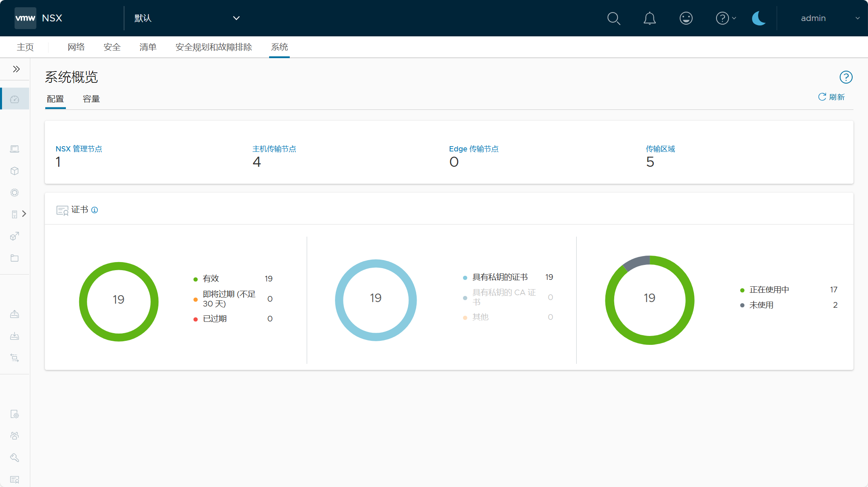
Task: Click the count 17 for 正在使用中
Action: point(834,290)
